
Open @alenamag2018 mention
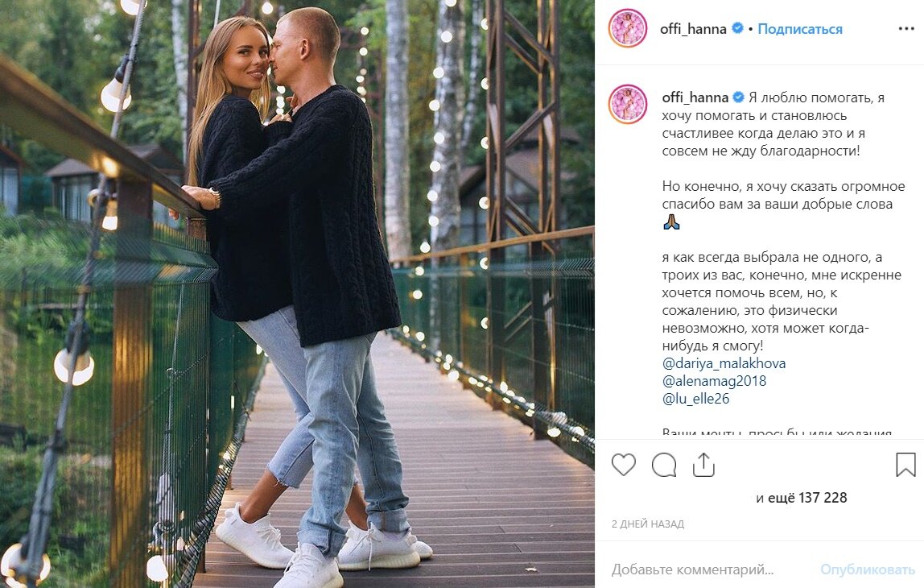coord(714,381)
